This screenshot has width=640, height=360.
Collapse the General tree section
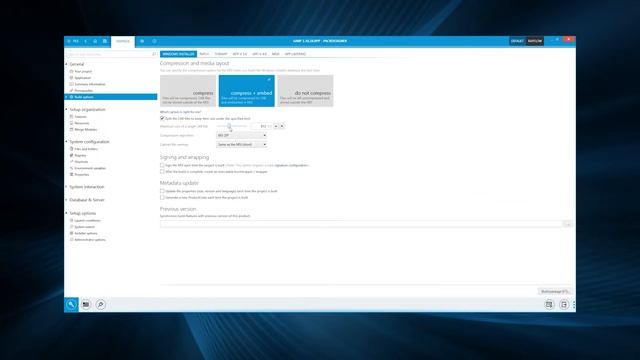(x=67, y=64)
